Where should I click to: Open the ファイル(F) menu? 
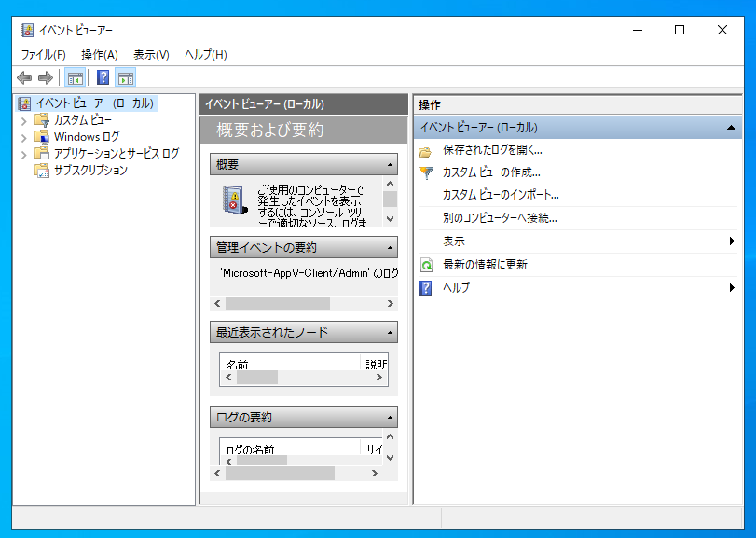point(43,55)
